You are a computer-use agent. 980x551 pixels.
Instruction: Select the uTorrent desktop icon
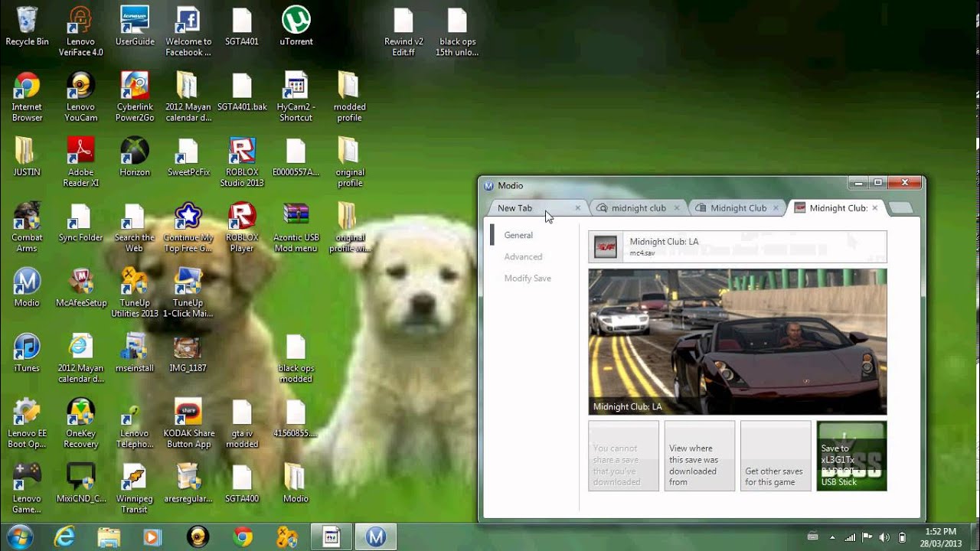pyautogui.click(x=296, y=26)
